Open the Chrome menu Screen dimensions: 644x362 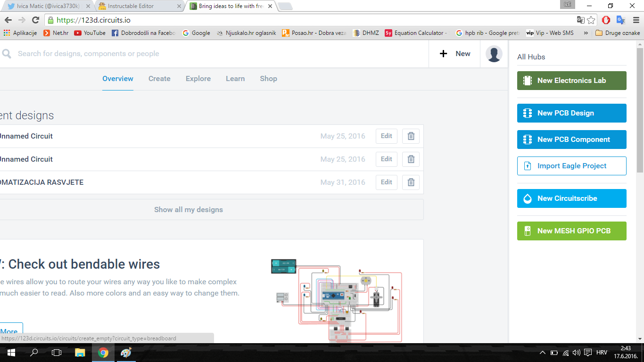point(636,20)
